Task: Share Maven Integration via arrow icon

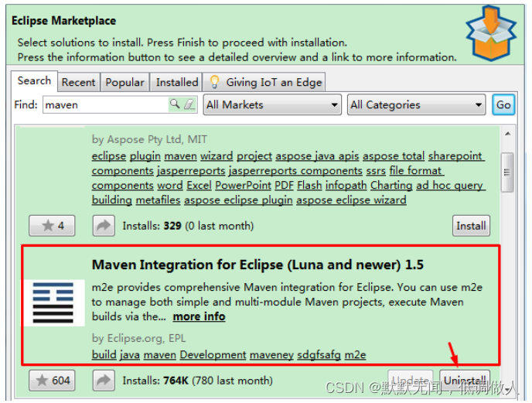Action: [104, 381]
